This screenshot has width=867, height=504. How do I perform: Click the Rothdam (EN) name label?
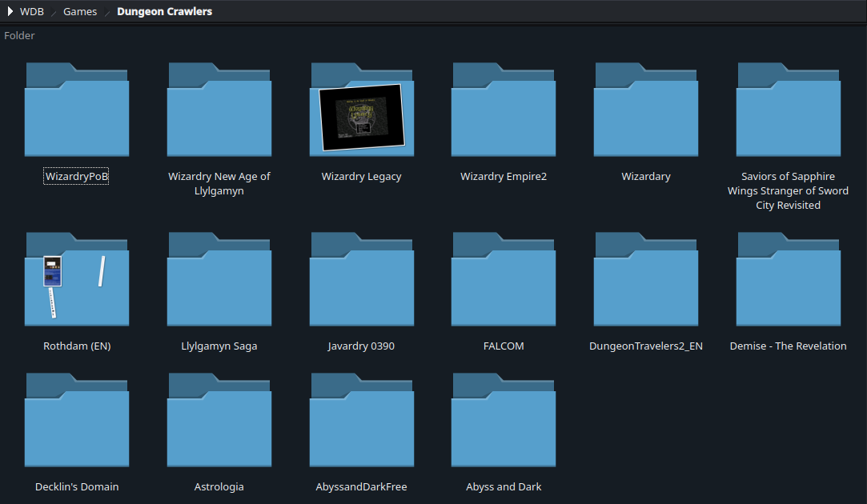[77, 346]
